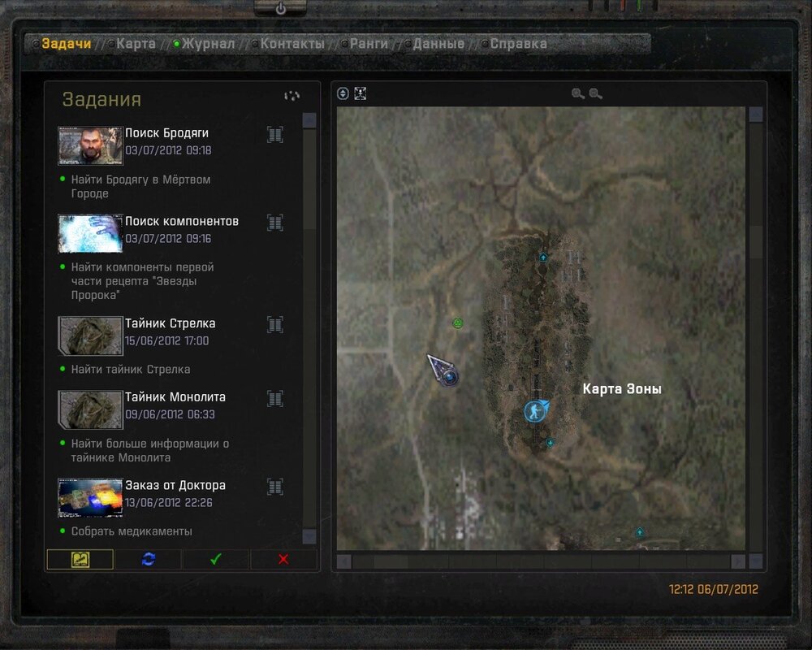Show completed tasks with green checkmark button

click(x=215, y=559)
